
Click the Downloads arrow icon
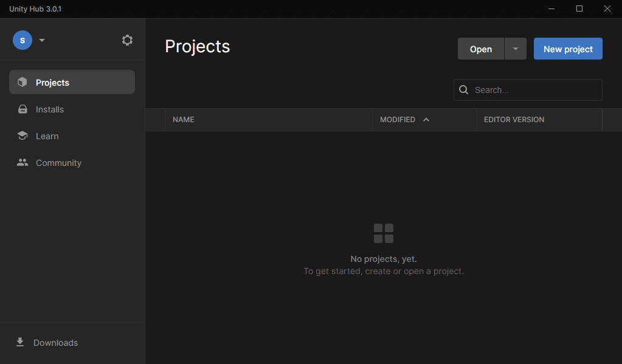[20, 342]
